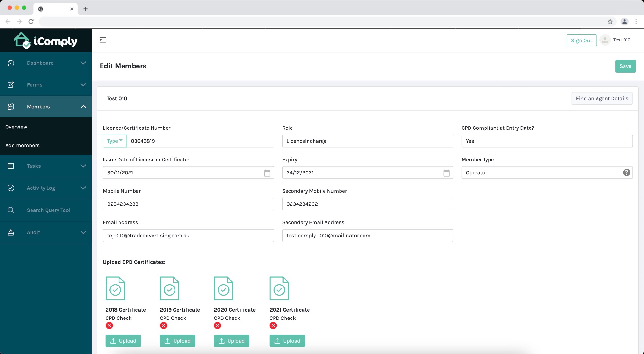
Task: Go to Add members submenu item
Action: click(x=22, y=145)
